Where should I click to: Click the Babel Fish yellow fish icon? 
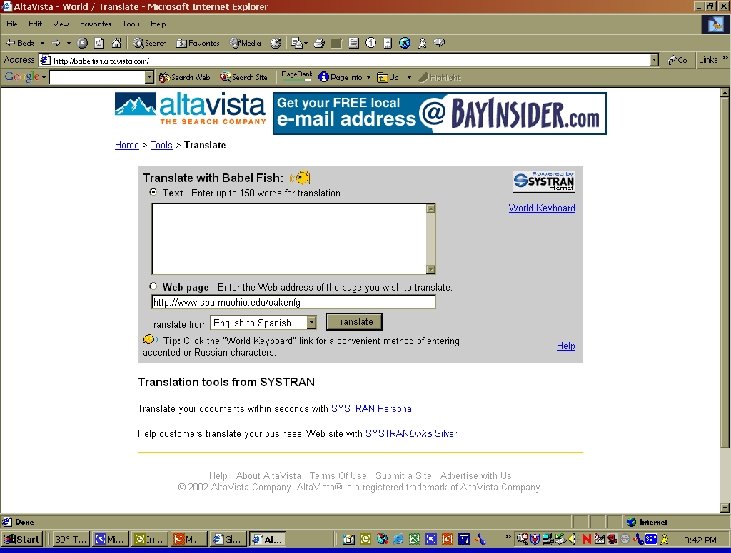click(x=301, y=178)
